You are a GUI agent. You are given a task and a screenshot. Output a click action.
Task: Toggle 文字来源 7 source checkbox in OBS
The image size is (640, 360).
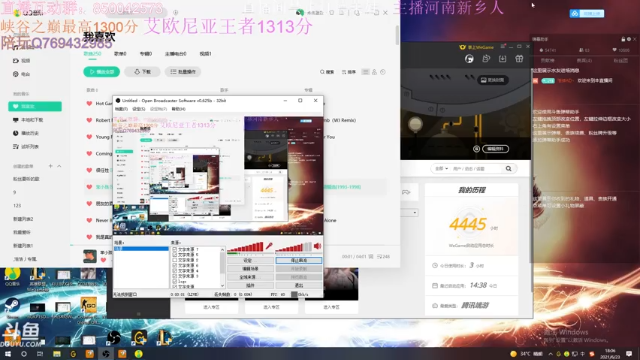(175, 249)
